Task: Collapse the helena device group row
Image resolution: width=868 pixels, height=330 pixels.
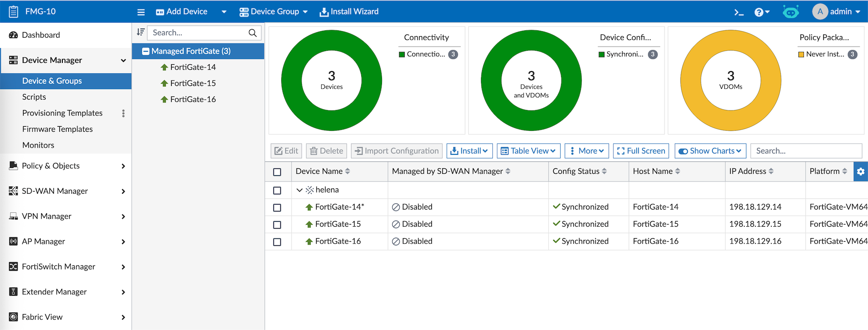Action: 299,190
